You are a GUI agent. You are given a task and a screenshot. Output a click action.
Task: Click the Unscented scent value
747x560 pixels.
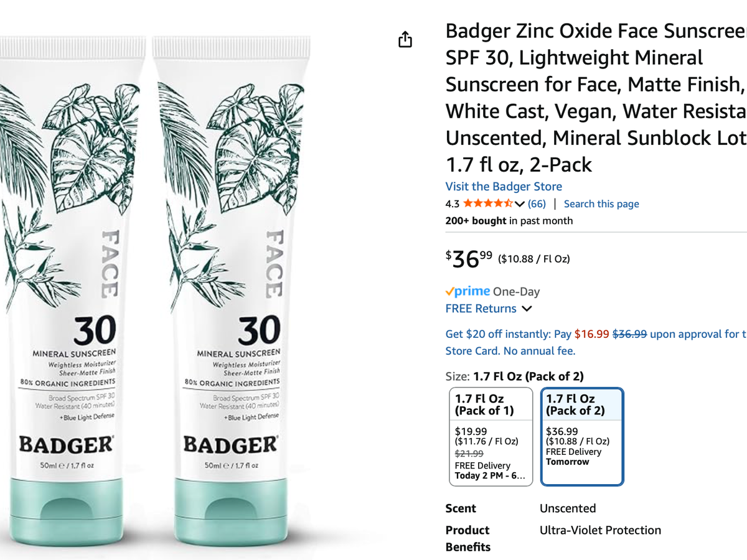[x=568, y=508]
